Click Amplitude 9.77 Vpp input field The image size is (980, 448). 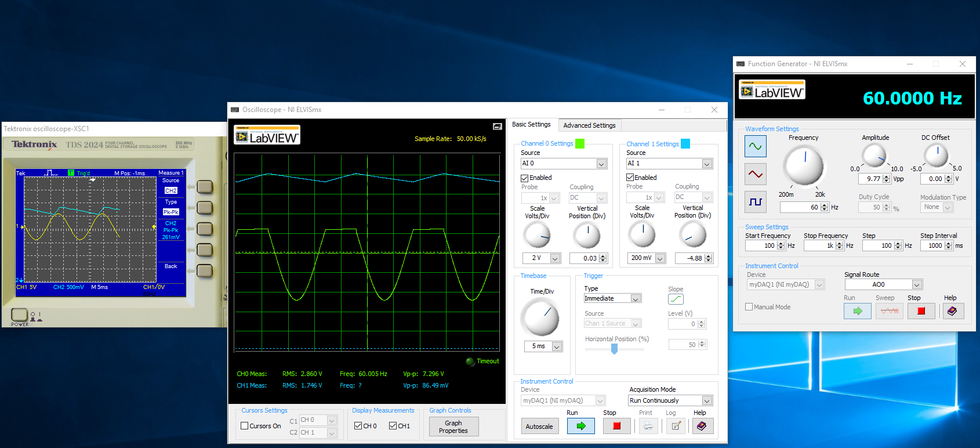870,179
